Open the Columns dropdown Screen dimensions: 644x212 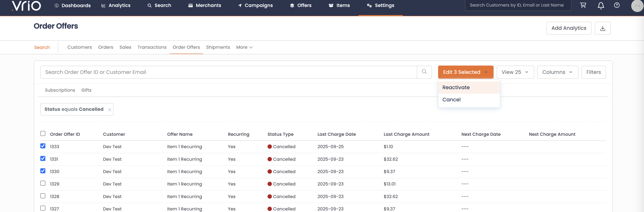click(x=558, y=72)
